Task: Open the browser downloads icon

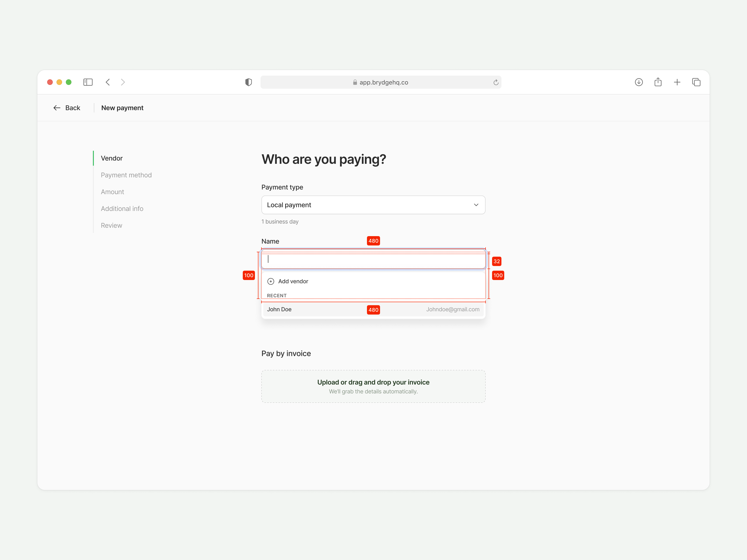Action: coord(639,82)
